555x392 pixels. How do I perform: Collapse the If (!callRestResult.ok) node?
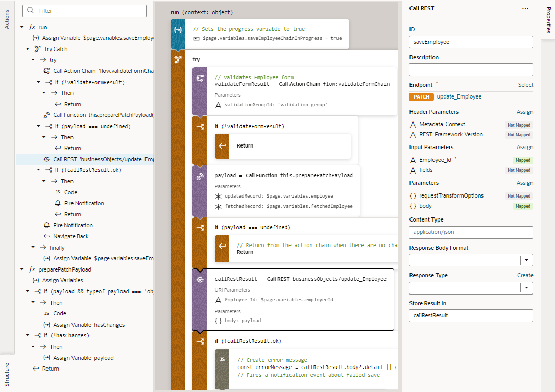(x=39, y=170)
